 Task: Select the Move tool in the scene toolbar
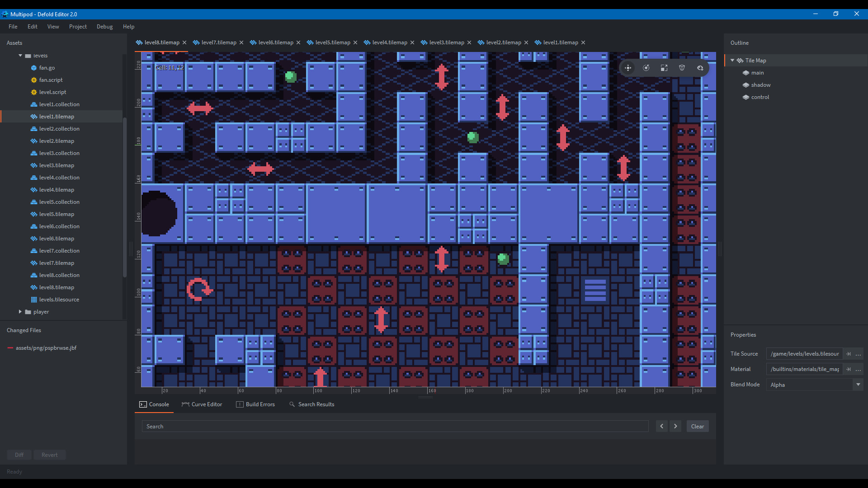[x=628, y=68]
